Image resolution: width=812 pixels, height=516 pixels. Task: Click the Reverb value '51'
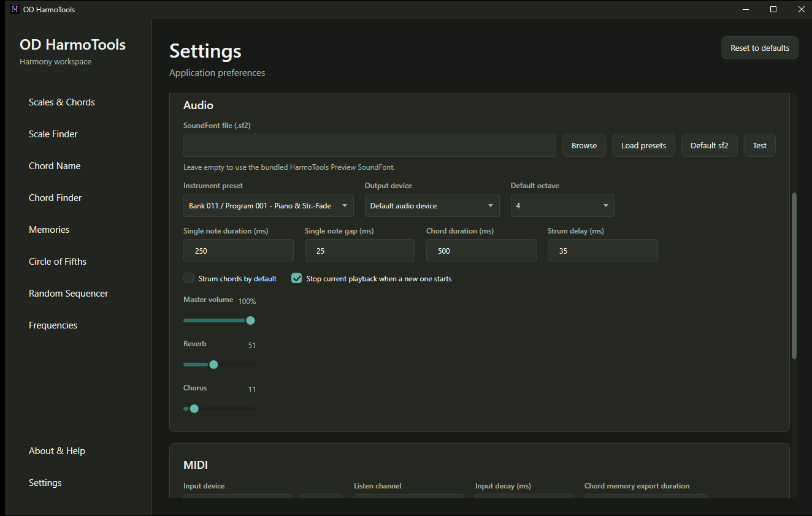point(252,346)
